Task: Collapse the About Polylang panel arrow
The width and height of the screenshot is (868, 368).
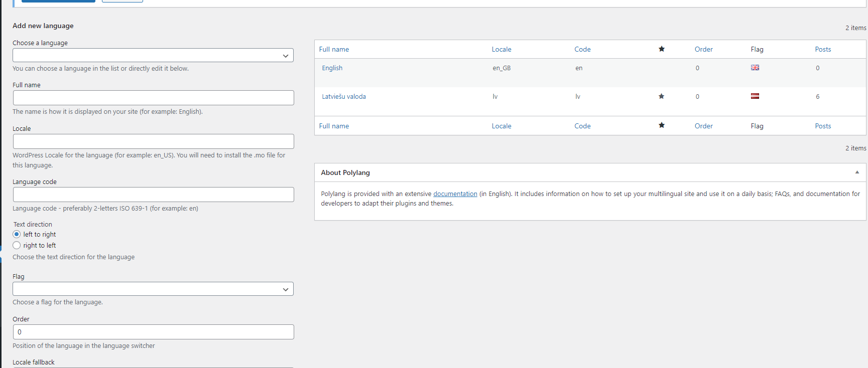Action: [x=857, y=172]
